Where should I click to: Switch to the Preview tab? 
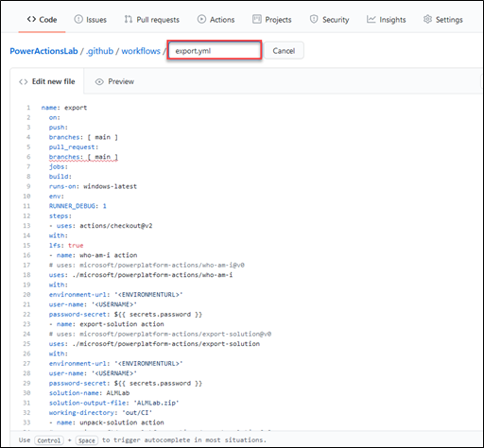(x=114, y=81)
